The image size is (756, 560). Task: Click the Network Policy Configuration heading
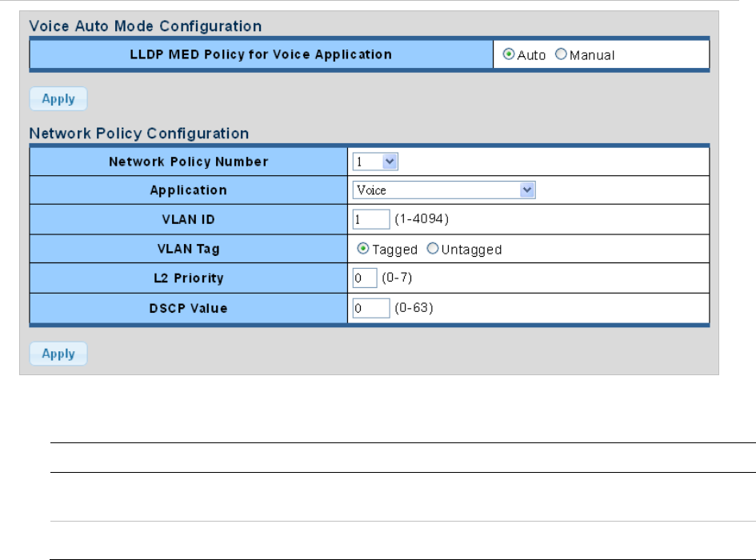point(138,133)
